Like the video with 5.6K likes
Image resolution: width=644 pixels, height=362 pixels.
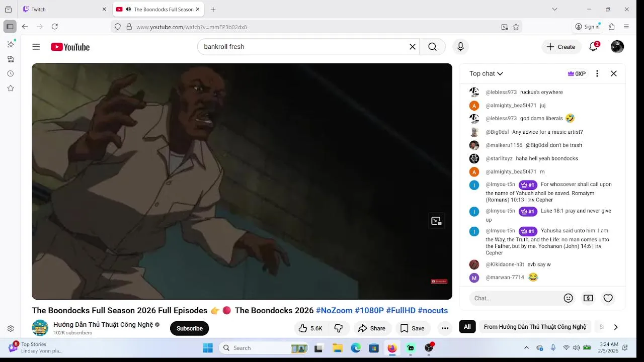[310, 328]
